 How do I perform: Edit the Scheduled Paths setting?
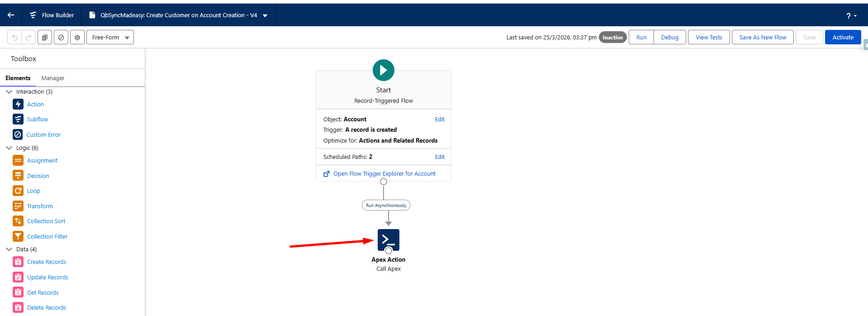440,157
